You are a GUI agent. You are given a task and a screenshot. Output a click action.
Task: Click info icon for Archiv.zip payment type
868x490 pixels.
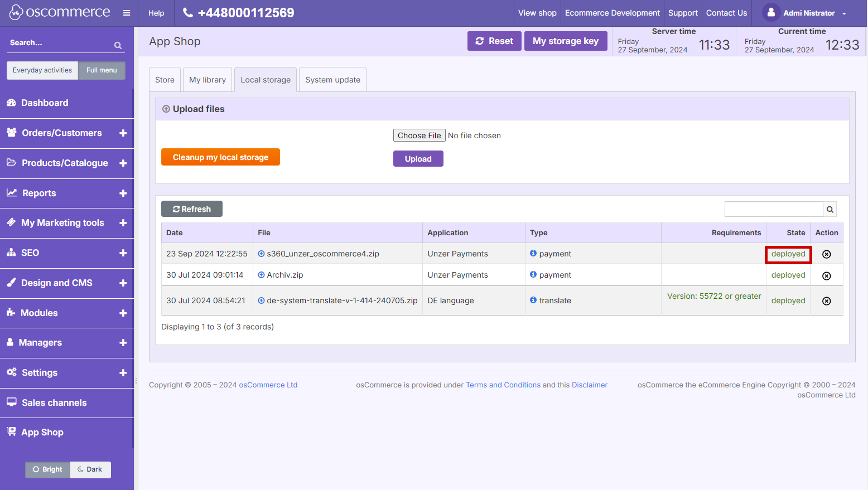[533, 274]
